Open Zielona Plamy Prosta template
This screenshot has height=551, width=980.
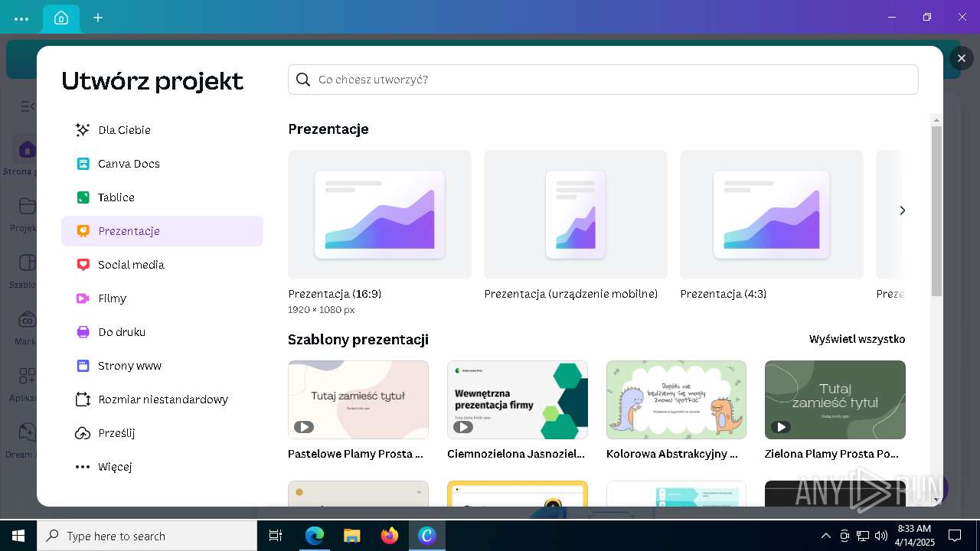coord(835,399)
